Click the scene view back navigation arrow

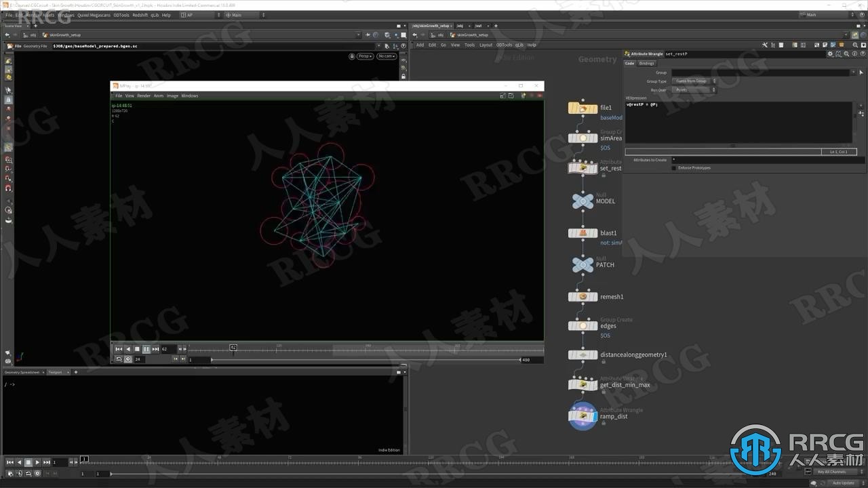pyautogui.click(x=7, y=35)
